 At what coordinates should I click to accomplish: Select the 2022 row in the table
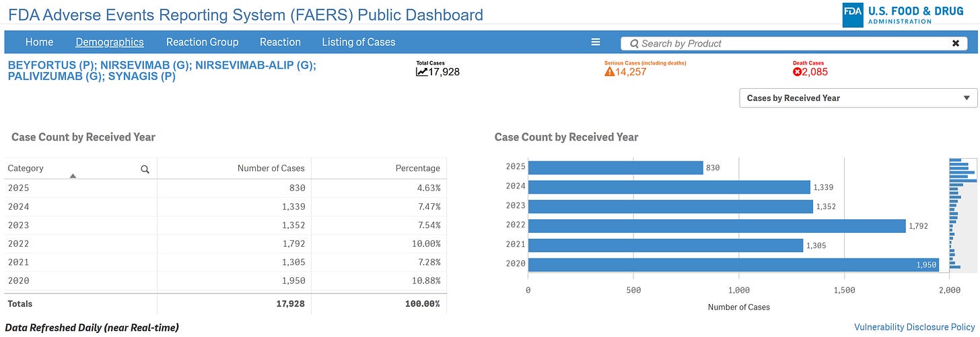point(225,244)
